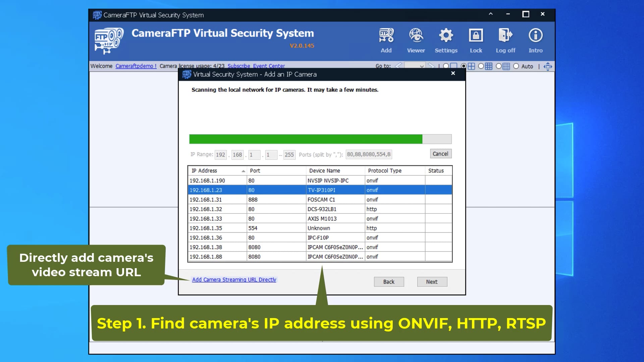The image size is (644, 362).
Task: Click the Cancel scan button
Action: click(440, 154)
